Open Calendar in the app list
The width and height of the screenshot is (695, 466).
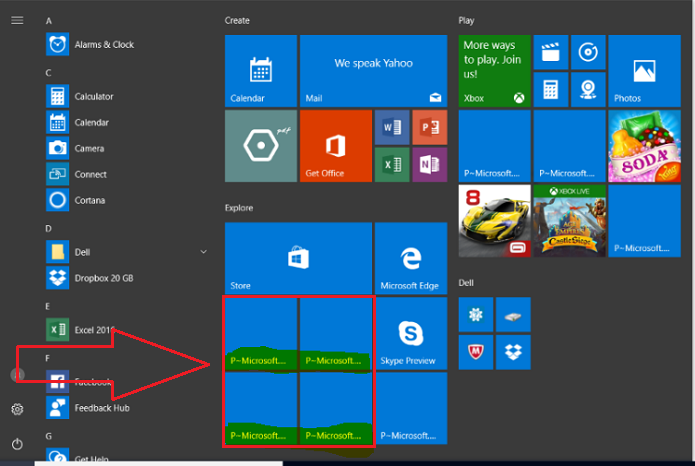coord(78,122)
